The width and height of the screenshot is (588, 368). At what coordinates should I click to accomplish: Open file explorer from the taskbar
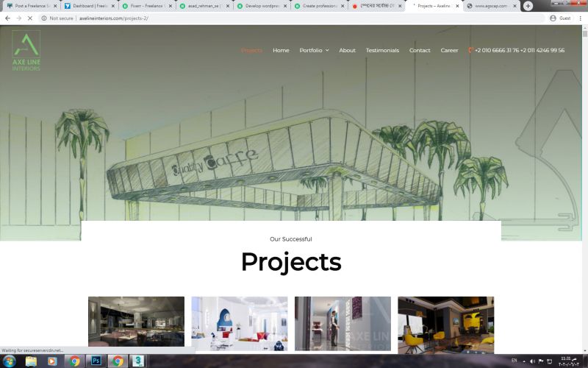[x=31, y=361]
